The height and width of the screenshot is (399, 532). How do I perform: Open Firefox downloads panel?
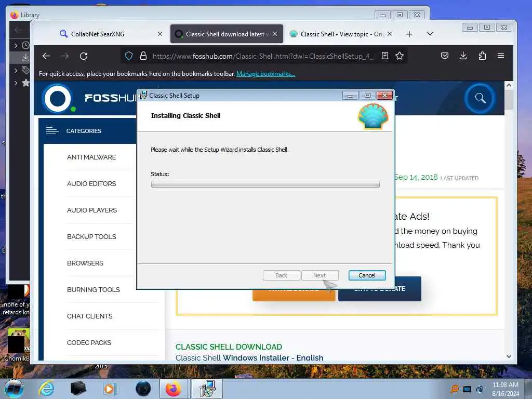click(463, 56)
